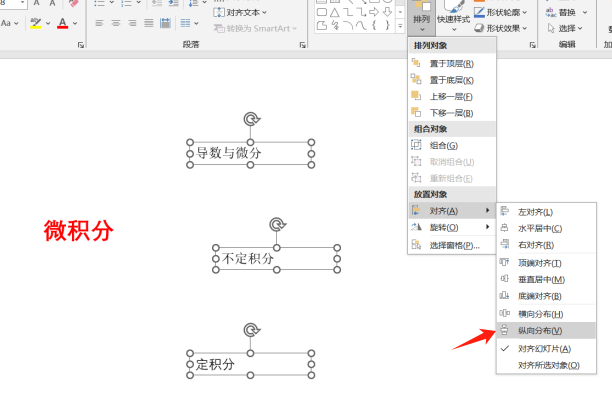Pick the left brace shape
Image resolution: width=612 pixels, height=405 pixels.
(374, 26)
